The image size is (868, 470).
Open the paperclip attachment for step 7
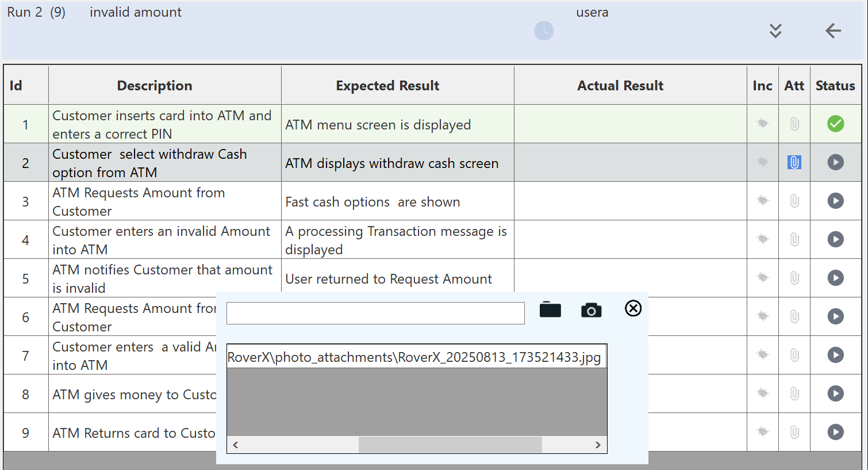794,355
